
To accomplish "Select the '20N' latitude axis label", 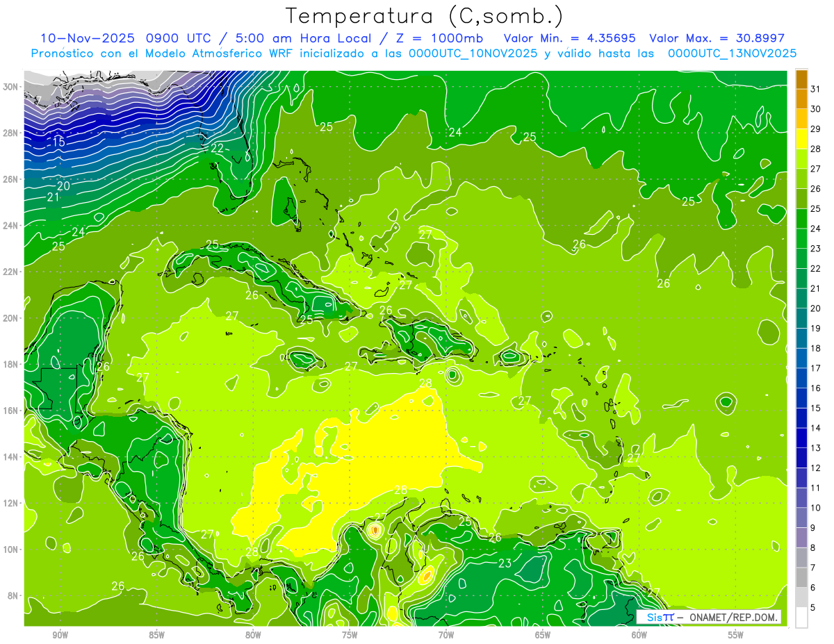I will 10,317.
